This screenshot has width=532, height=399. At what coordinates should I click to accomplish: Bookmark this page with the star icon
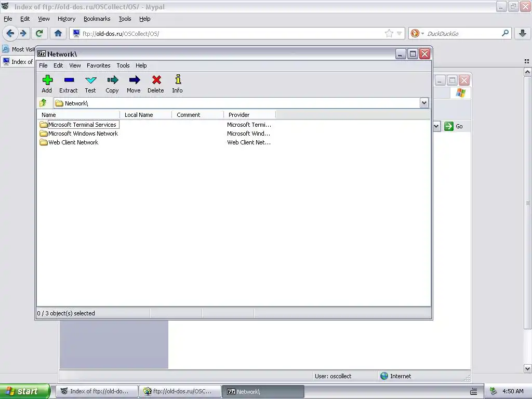(389, 33)
